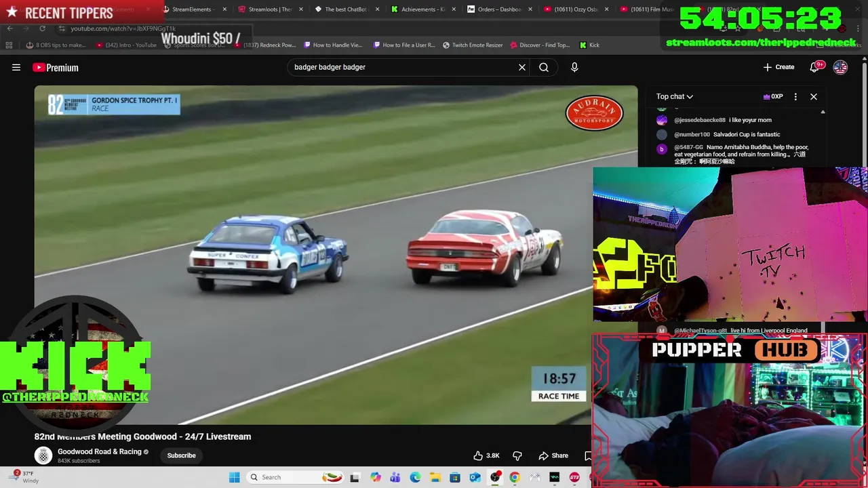
Task: Open the weather widget showing 37°F
Action: coord(25,477)
